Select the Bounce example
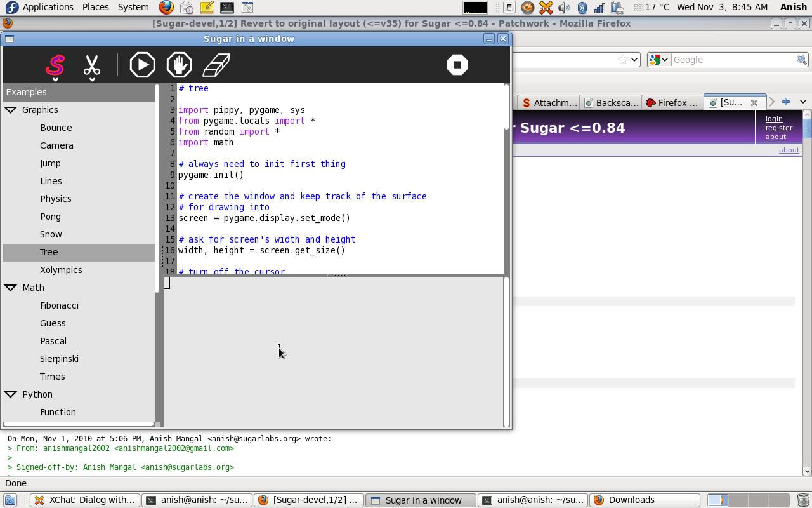This screenshot has width=812, height=508. pyautogui.click(x=56, y=128)
